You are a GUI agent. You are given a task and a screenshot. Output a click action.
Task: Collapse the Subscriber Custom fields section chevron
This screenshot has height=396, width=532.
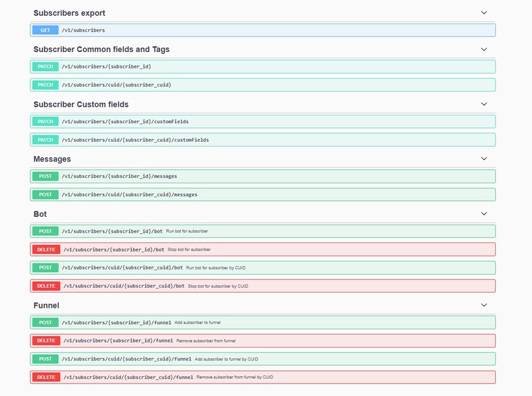484,104
